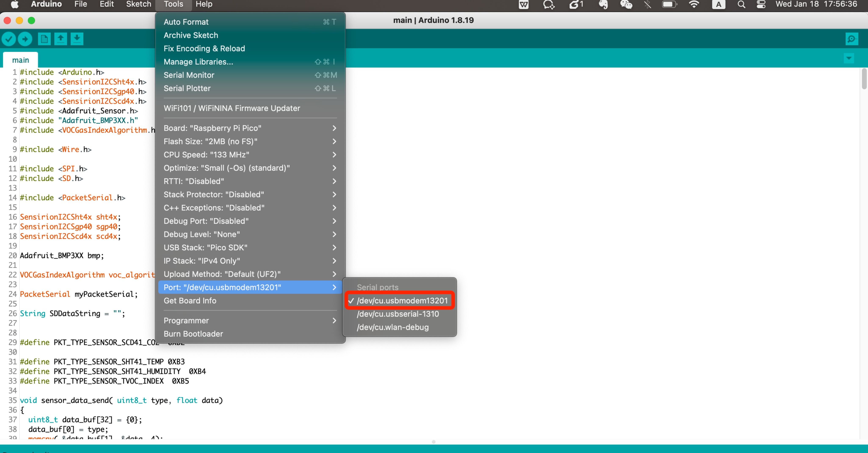
Task: Open the Wi-Fi status menu
Action: click(694, 4)
